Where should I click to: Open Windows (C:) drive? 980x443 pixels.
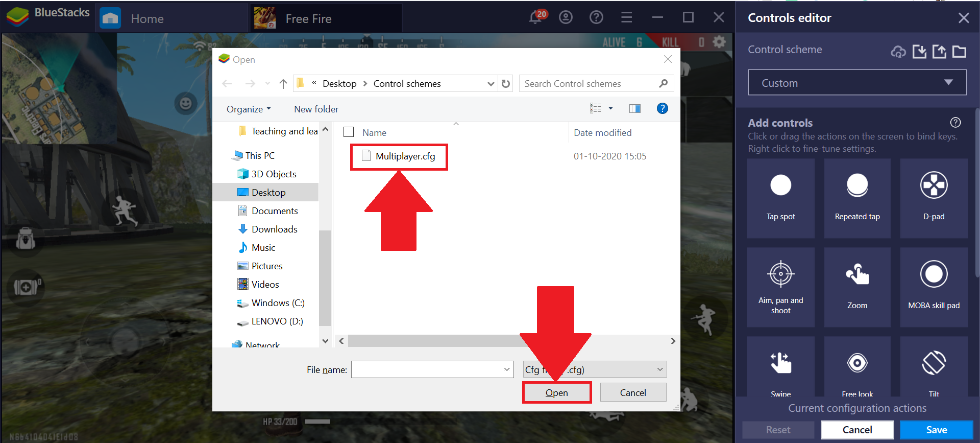tap(271, 302)
